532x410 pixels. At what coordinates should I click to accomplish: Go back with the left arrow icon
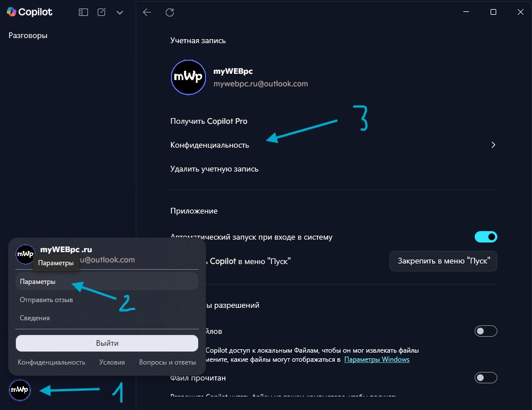click(147, 12)
